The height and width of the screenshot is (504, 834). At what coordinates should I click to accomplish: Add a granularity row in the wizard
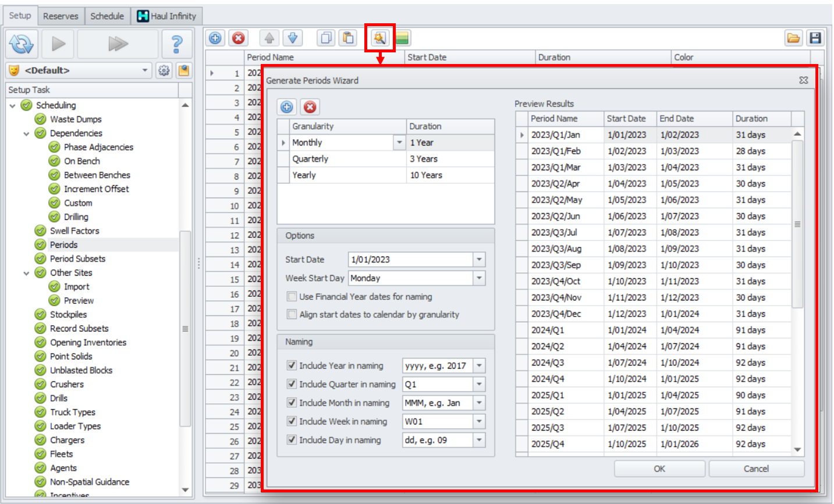tap(286, 107)
